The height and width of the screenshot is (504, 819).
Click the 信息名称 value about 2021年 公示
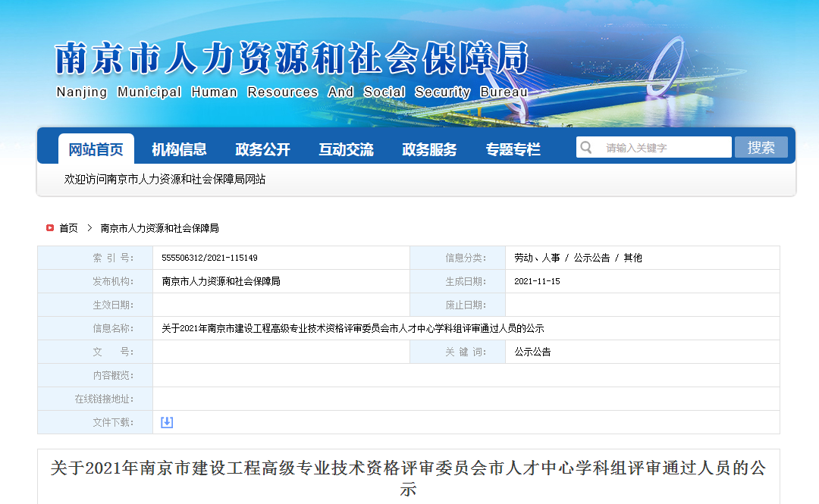(x=353, y=328)
